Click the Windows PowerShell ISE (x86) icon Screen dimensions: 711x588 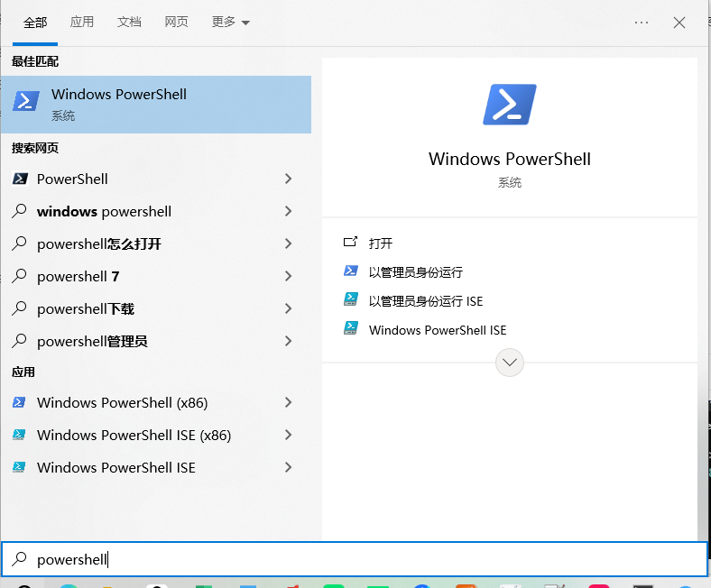point(19,435)
